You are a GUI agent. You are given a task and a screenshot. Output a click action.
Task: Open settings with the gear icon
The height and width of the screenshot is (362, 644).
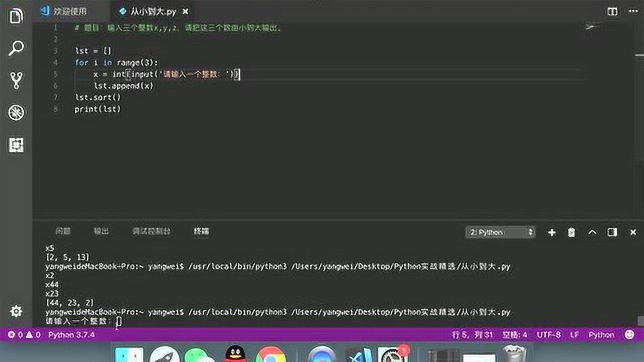pyautogui.click(x=17, y=312)
